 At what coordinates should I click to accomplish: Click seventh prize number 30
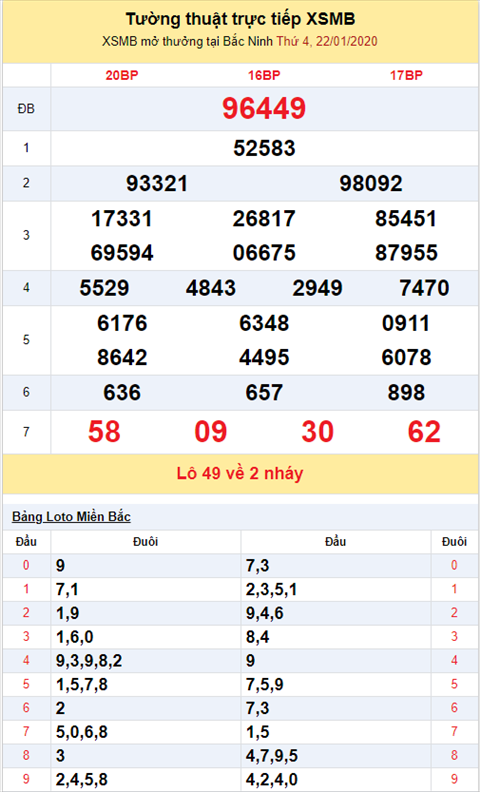(x=317, y=432)
